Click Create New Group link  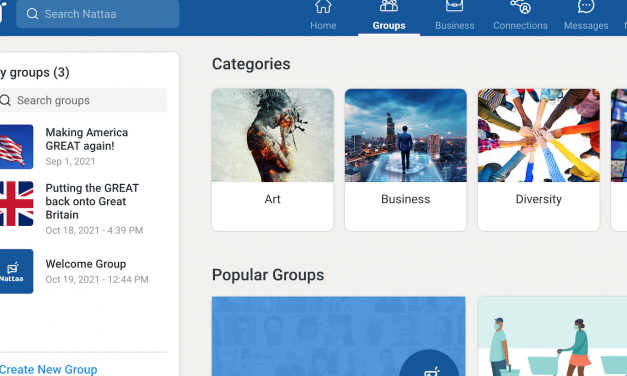click(48, 369)
